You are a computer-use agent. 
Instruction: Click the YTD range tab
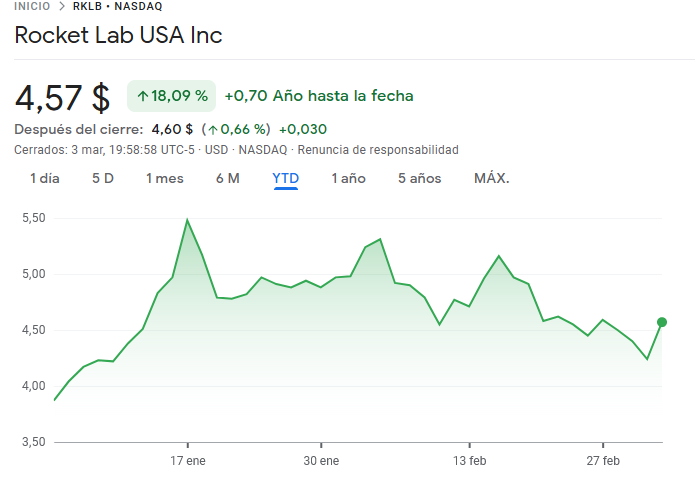click(285, 179)
